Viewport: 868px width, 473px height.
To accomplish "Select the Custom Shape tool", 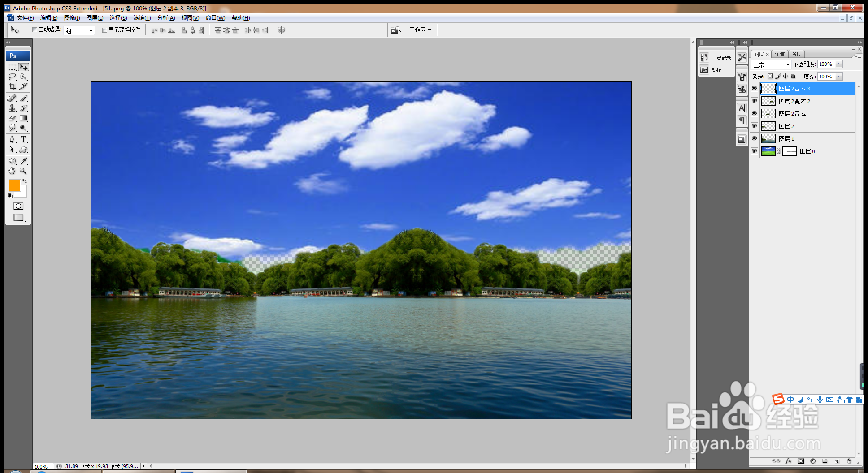I will click(x=24, y=150).
